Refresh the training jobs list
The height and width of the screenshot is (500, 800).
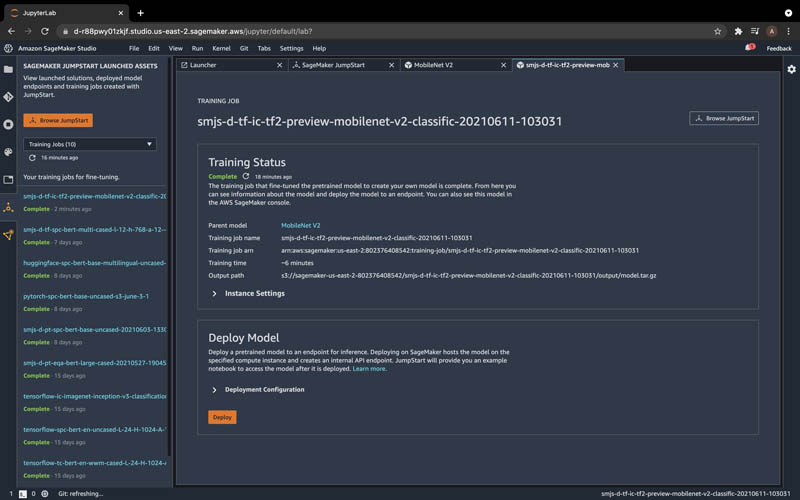click(32, 158)
